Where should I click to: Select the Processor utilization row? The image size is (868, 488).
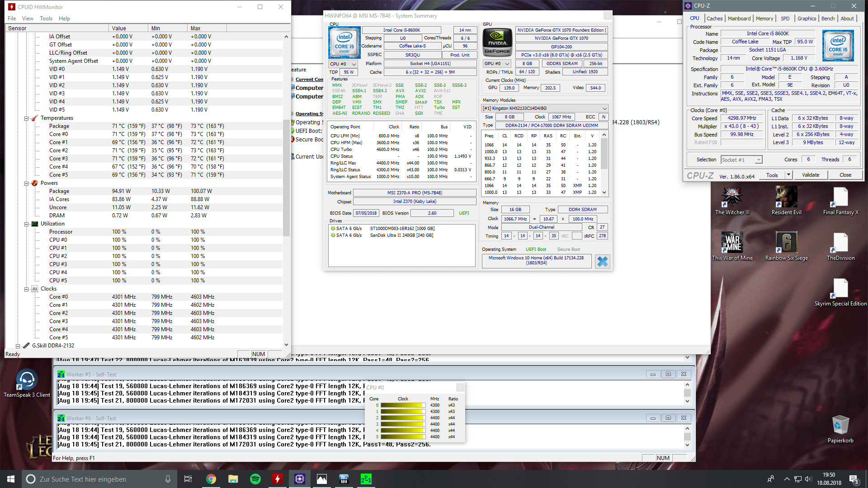pos(144,232)
